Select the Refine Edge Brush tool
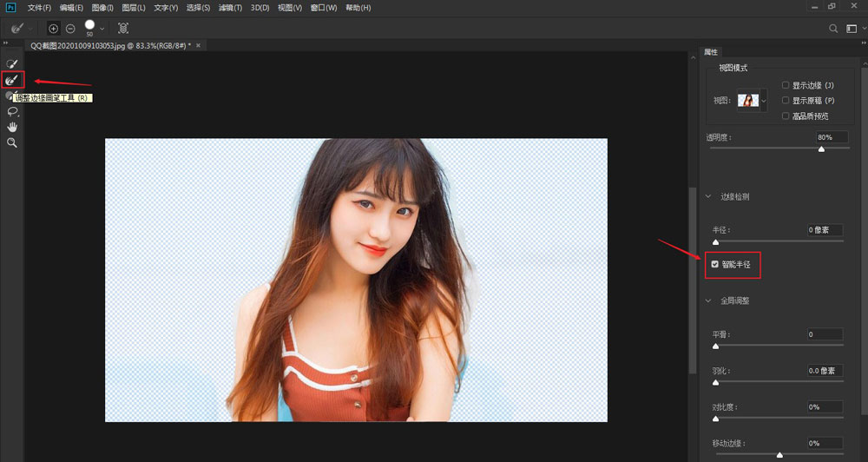Viewport: 868px width, 462px height. pyautogui.click(x=12, y=80)
